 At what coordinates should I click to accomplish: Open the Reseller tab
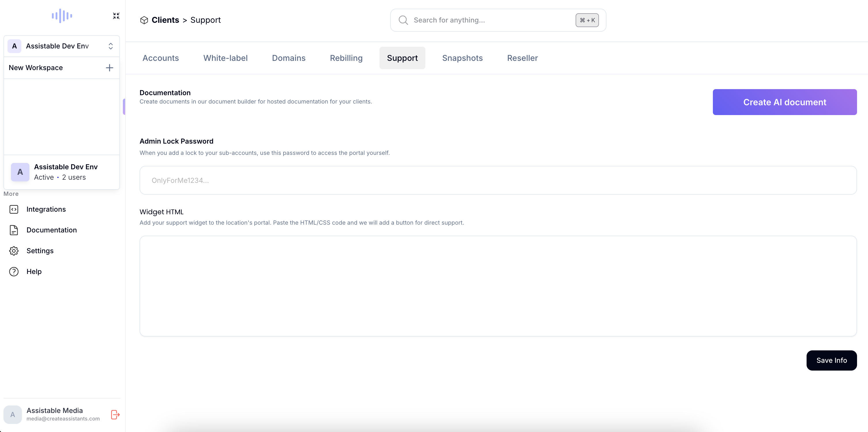click(522, 58)
